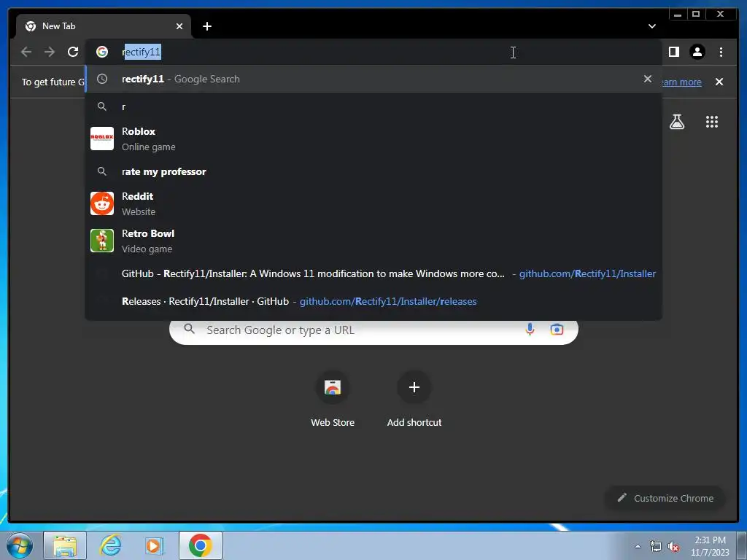Click the address bar text field

point(373,52)
